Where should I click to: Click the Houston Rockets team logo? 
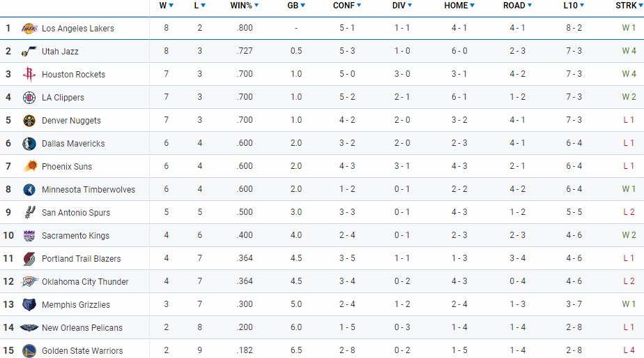tap(29, 75)
